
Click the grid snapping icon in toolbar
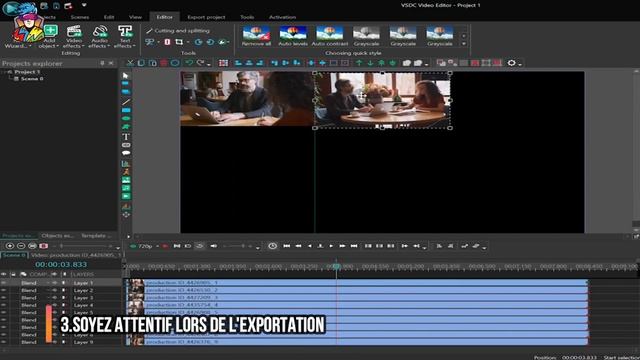pos(223,63)
